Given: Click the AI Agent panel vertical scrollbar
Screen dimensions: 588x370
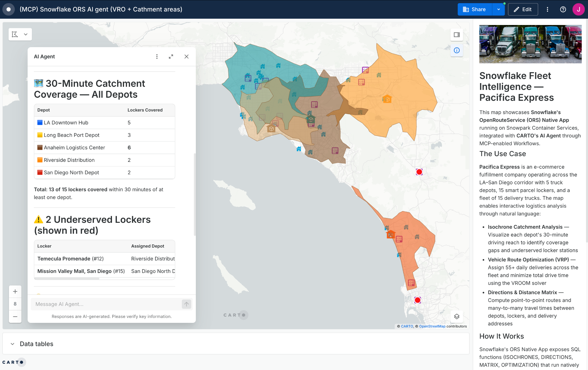Looking at the screenshot, I should [195, 195].
